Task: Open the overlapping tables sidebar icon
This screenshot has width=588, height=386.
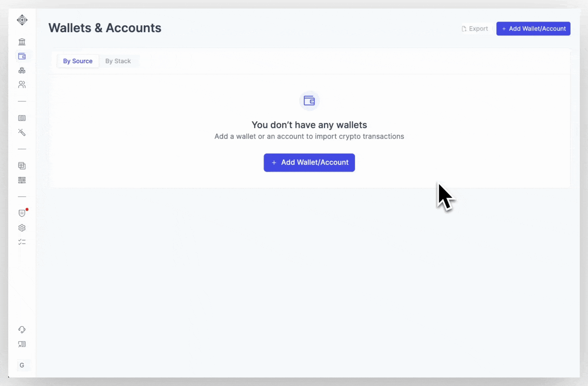Action: coord(22,166)
